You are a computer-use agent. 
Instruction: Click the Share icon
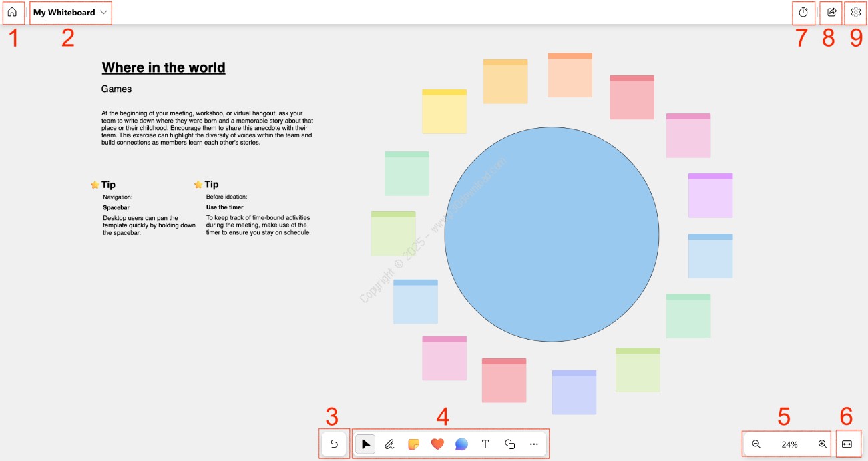831,12
